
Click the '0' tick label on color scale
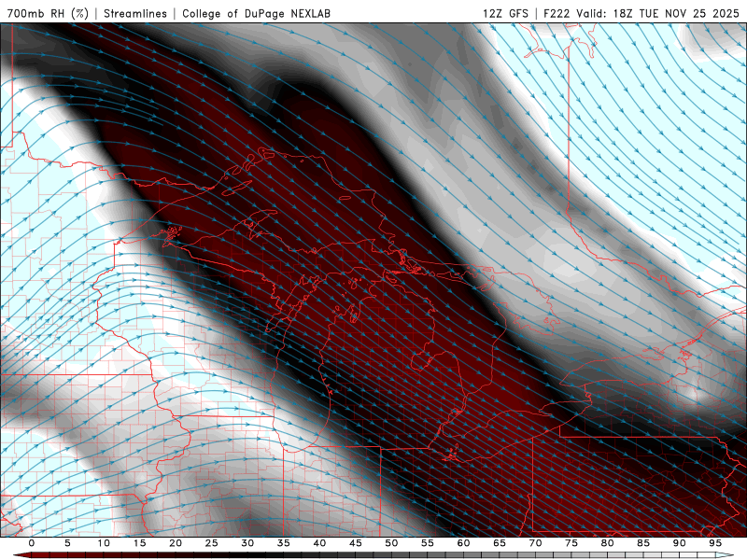coord(32,543)
